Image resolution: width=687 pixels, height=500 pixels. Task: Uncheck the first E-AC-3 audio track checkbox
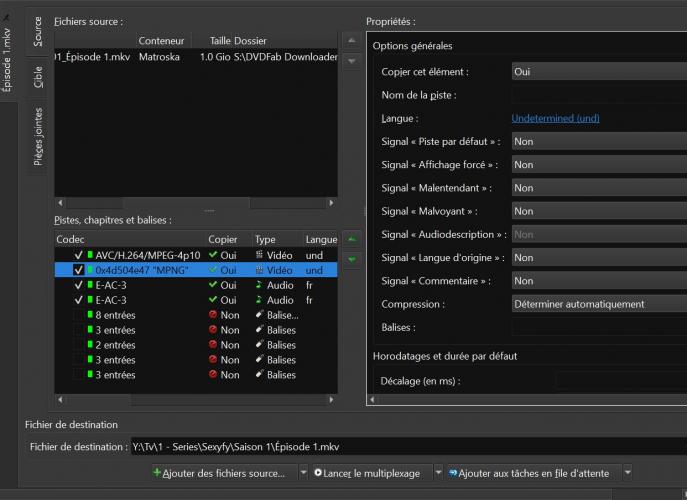pyautogui.click(x=79, y=285)
